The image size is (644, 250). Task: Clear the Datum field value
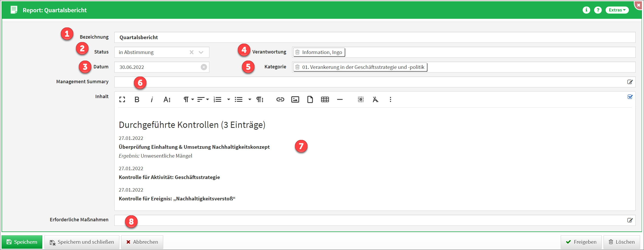pyautogui.click(x=204, y=67)
